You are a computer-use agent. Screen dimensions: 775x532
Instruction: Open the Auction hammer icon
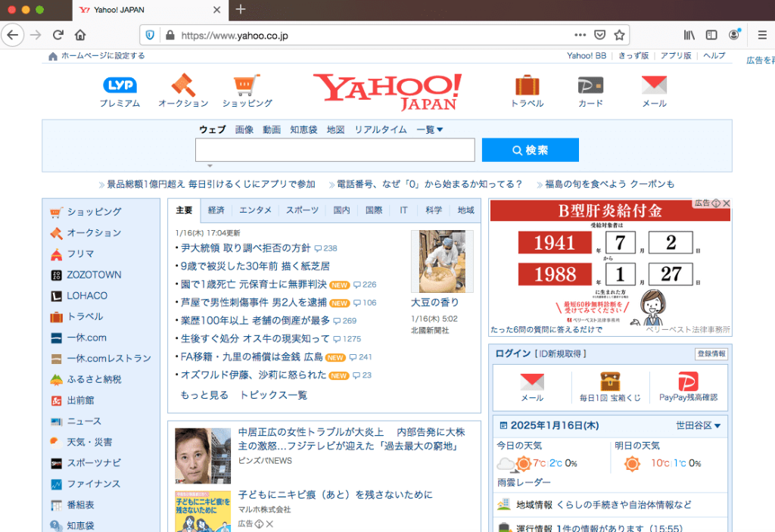[x=183, y=85]
